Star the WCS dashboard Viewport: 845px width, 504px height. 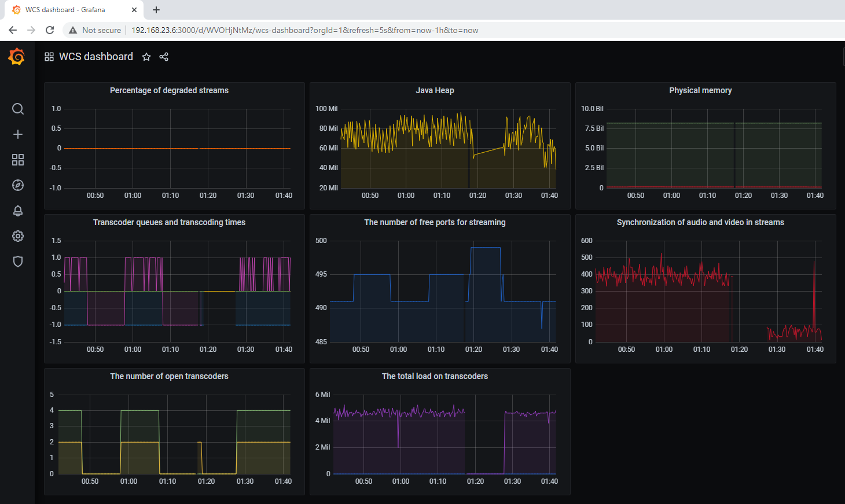click(146, 56)
